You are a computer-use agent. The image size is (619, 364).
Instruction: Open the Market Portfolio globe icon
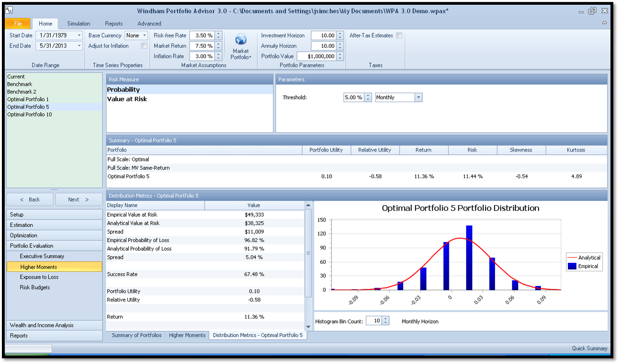[x=241, y=44]
